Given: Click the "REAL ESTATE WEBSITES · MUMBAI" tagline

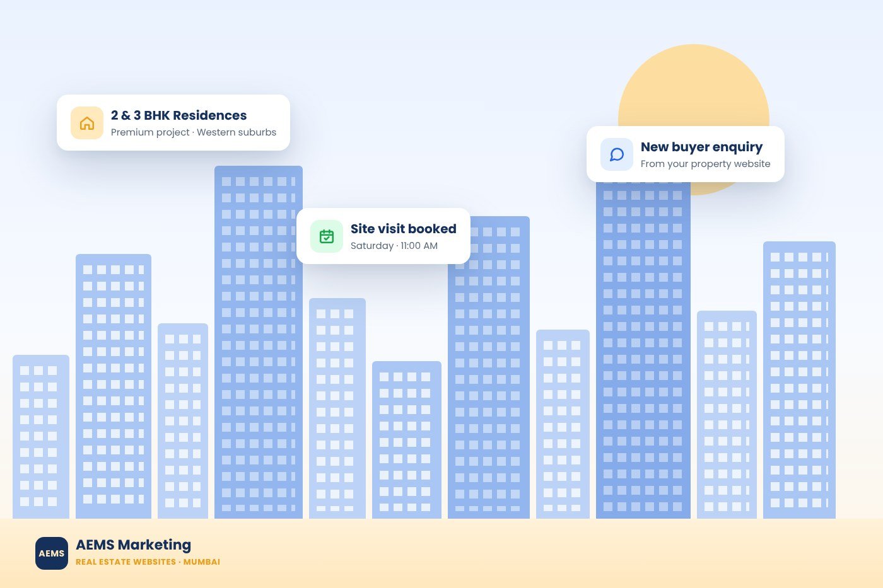Looking at the screenshot, I should point(148,562).
